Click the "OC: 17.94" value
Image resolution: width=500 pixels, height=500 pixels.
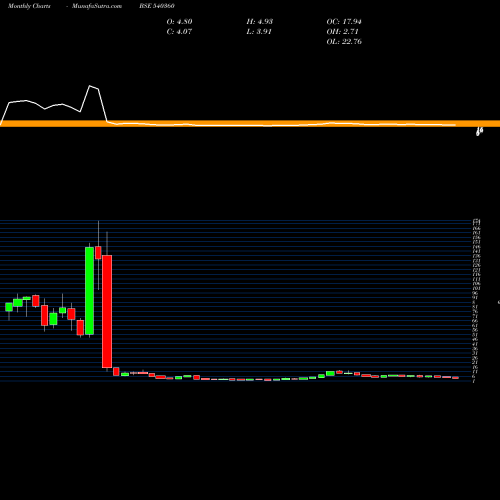coord(344,22)
